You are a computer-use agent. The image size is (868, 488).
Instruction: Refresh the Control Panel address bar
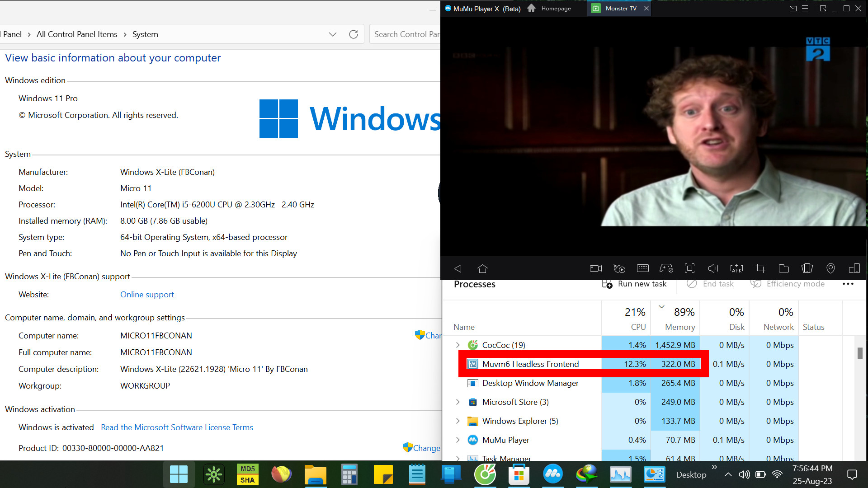pyautogui.click(x=354, y=34)
